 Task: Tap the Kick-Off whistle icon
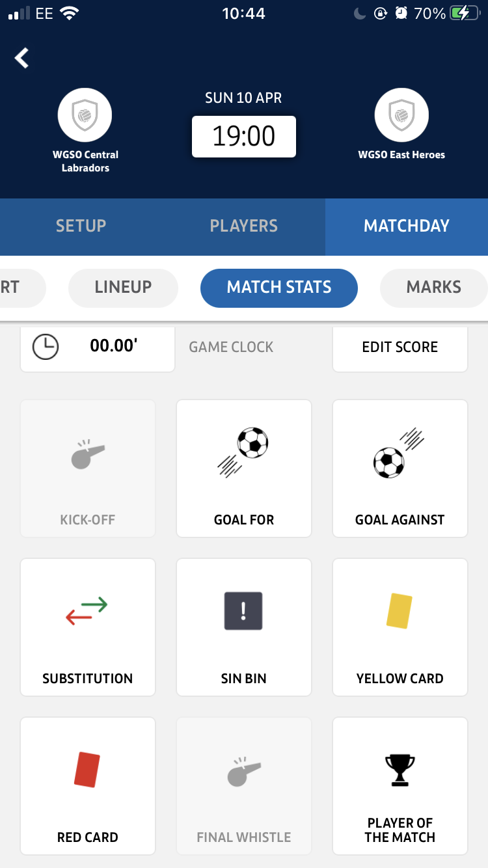[x=87, y=449]
